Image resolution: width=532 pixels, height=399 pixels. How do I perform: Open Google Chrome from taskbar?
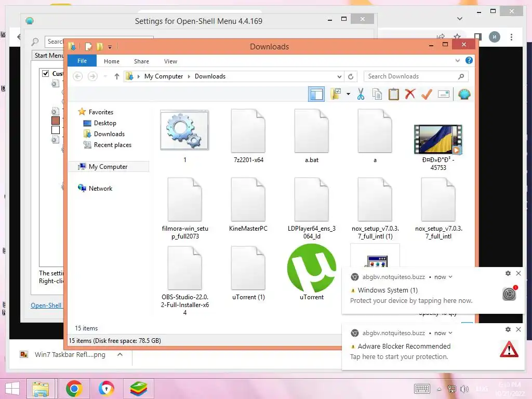(x=74, y=389)
